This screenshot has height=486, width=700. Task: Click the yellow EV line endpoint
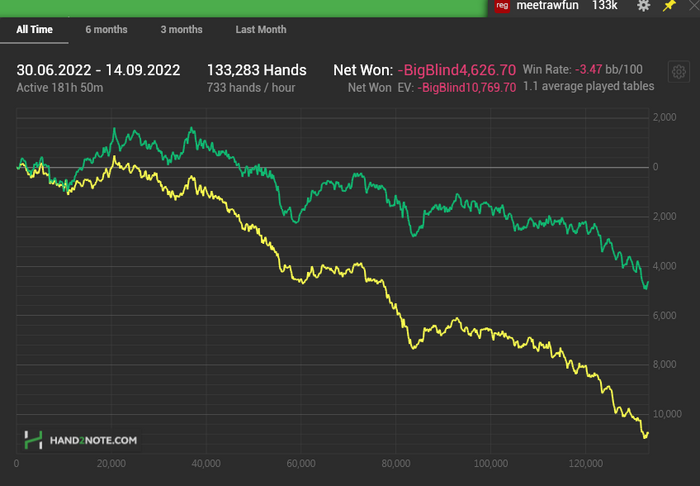[648, 433]
